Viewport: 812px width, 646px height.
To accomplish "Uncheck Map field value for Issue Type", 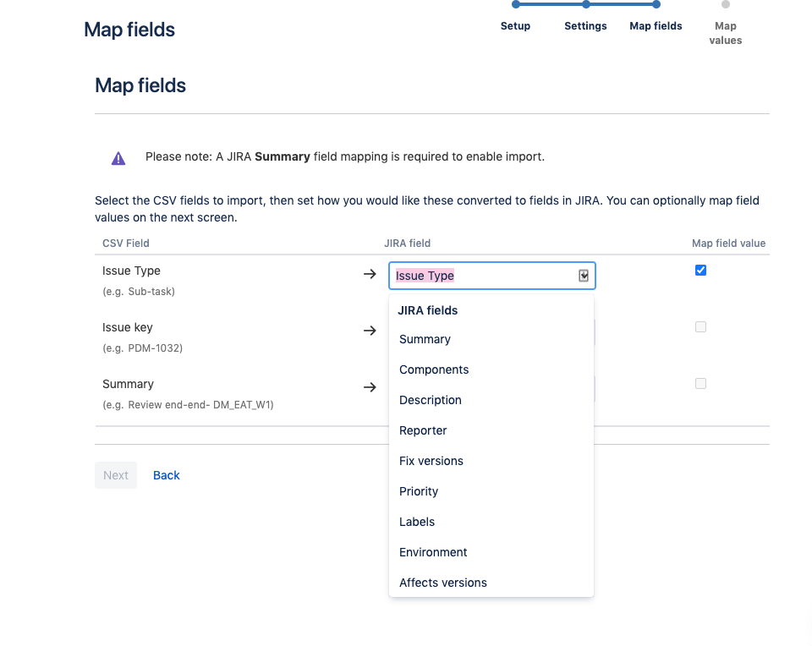I will tap(700, 271).
